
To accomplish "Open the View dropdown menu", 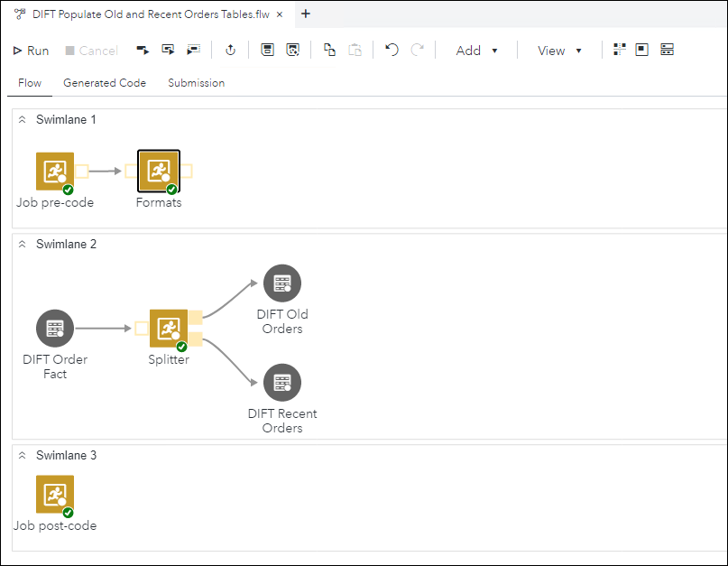I will pyautogui.click(x=559, y=51).
